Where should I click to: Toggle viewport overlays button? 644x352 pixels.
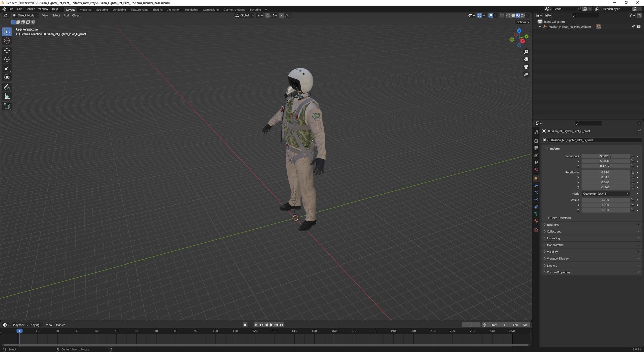click(491, 15)
